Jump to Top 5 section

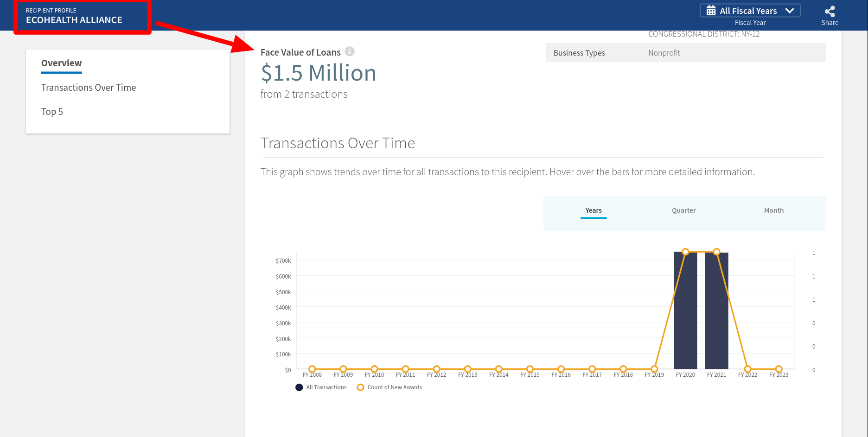coord(52,112)
